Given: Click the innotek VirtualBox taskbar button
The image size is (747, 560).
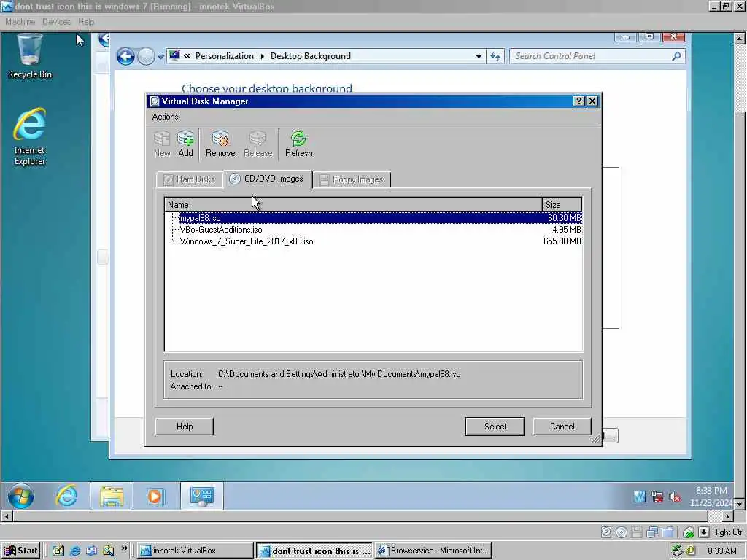Looking at the screenshot, I should coord(196,551).
